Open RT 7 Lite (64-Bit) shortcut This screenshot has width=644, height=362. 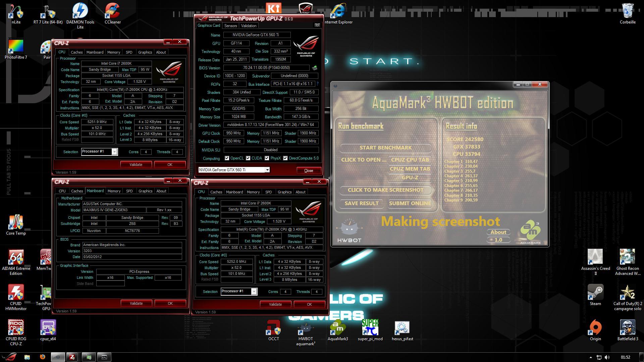tap(48, 13)
